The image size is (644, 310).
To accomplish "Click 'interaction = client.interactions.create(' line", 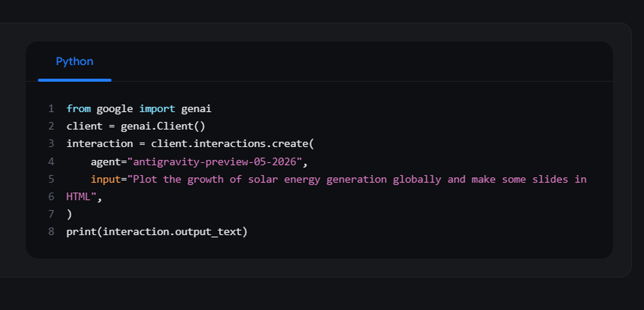I will [x=190, y=144].
